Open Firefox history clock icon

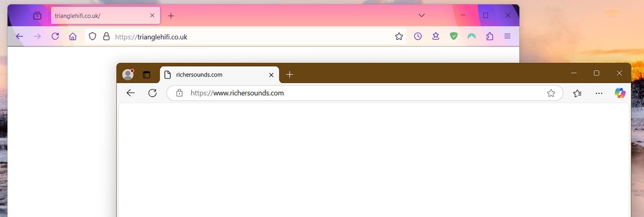[418, 36]
